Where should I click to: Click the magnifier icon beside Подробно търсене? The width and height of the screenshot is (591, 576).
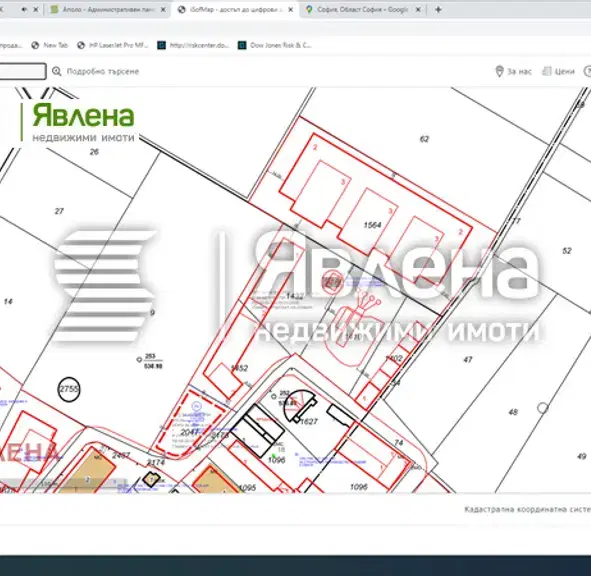(x=57, y=71)
